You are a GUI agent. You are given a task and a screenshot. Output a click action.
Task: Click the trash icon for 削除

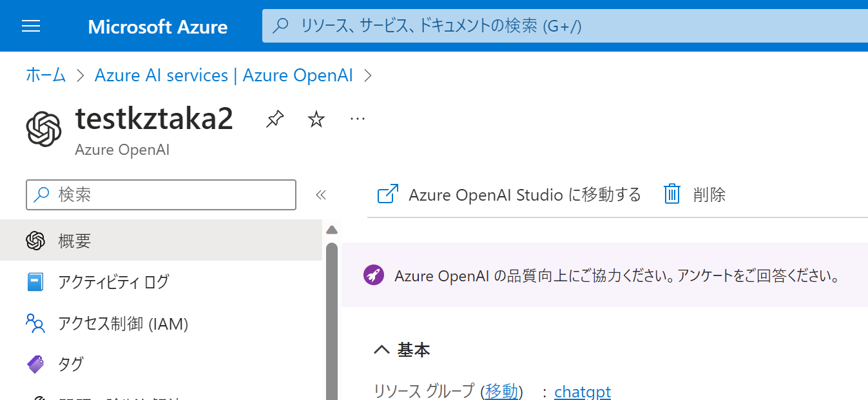coord(672,194)
